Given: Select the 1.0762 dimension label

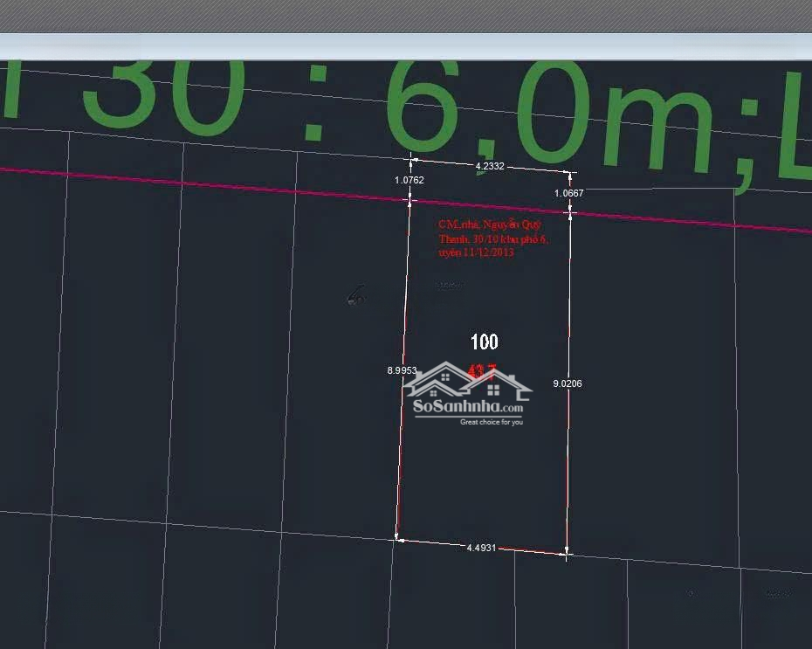Looking at the screenshot, I should [409, 181].
